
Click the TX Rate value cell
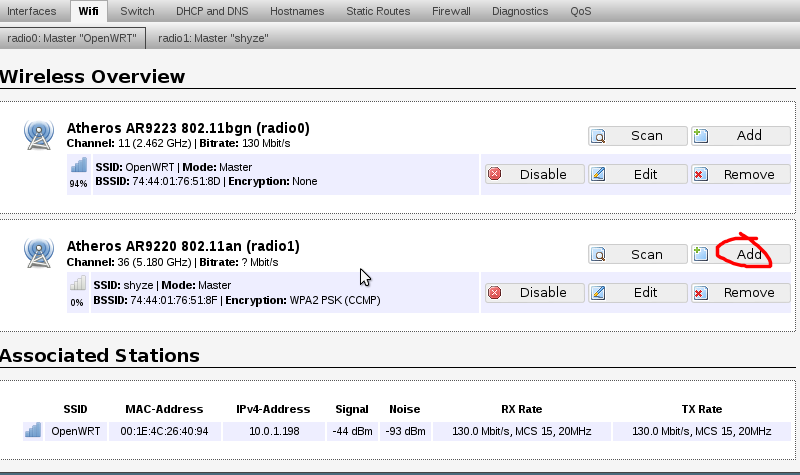(x=702, y=431)
